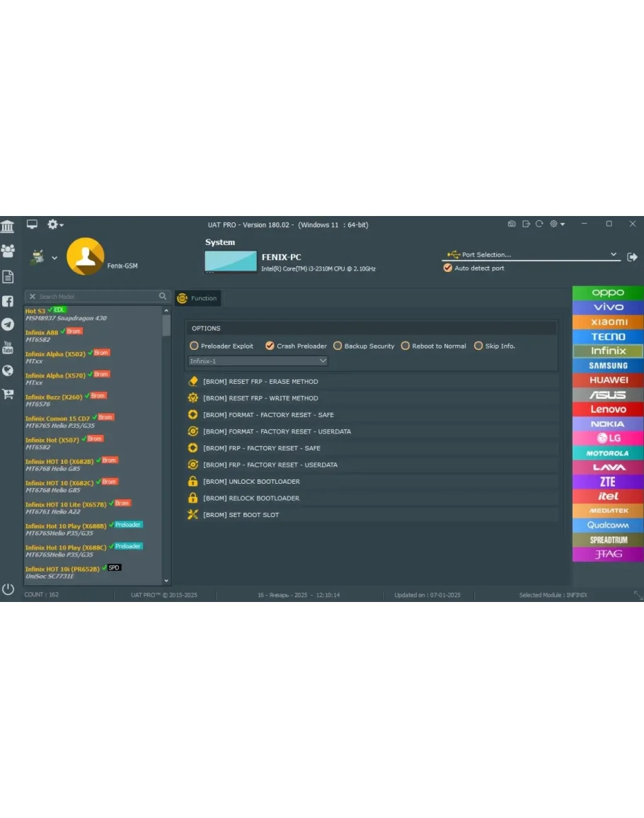Open the gear settings dropdown at top left

click(55, 225)
